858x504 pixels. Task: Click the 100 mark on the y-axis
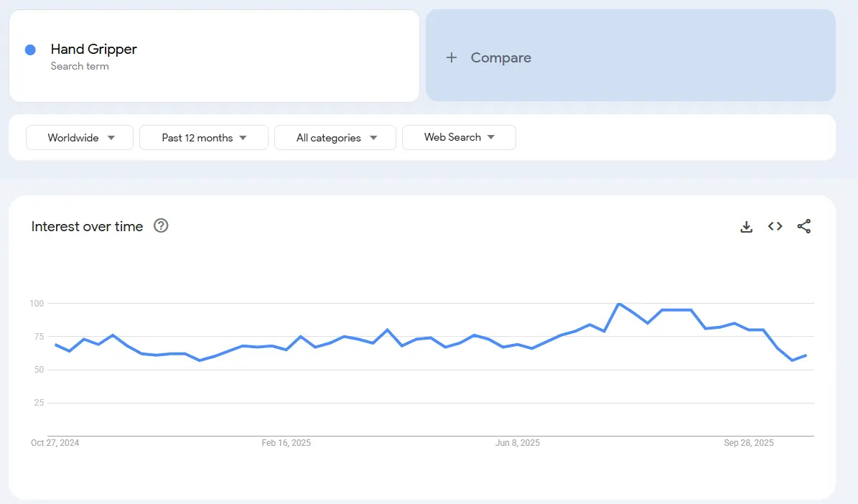click(37, 303)
